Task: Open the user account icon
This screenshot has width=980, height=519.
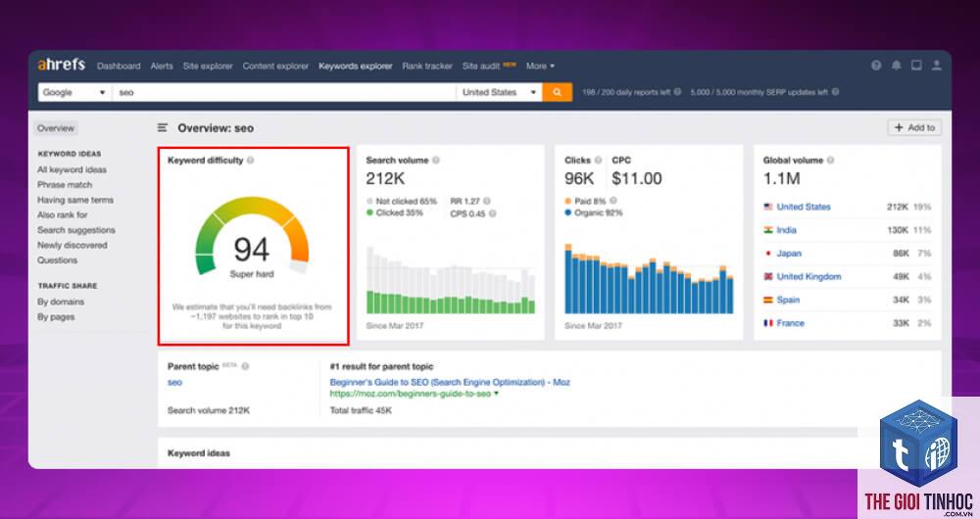Action: (x=936, y=66)
